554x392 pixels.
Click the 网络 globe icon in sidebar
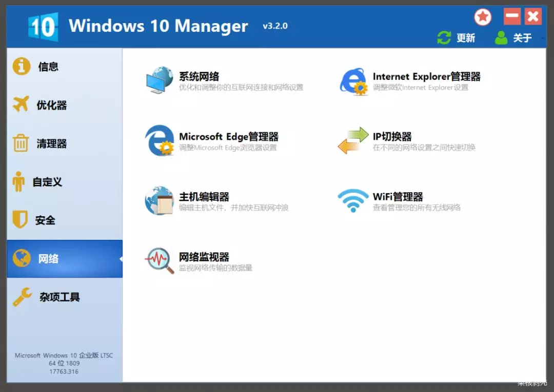[x=22, y=258]
